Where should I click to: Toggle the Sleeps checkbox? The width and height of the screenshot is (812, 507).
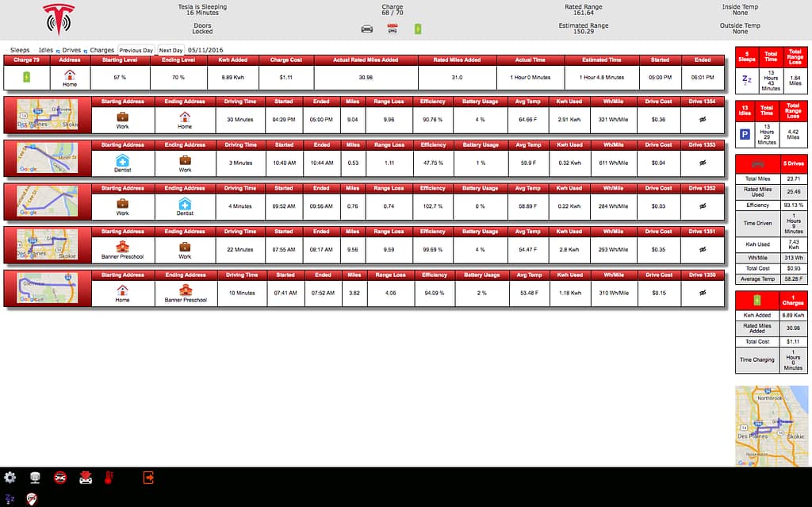pos(6,50)
